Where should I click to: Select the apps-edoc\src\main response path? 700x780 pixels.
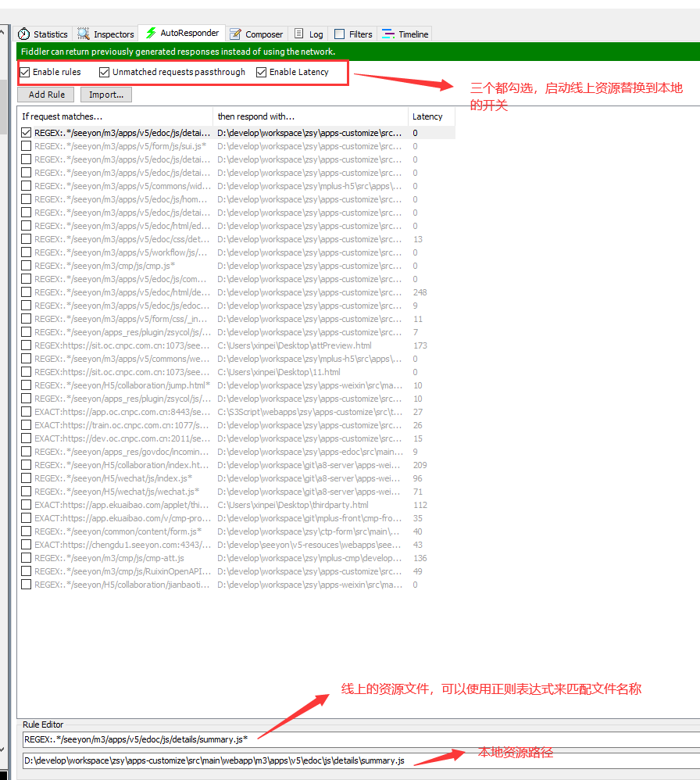[310, 452]
